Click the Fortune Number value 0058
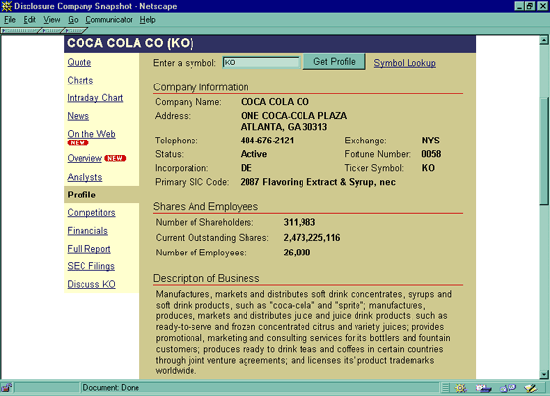Image resolution: width=550 pixels, height=396 pixels. pos(431,154)
